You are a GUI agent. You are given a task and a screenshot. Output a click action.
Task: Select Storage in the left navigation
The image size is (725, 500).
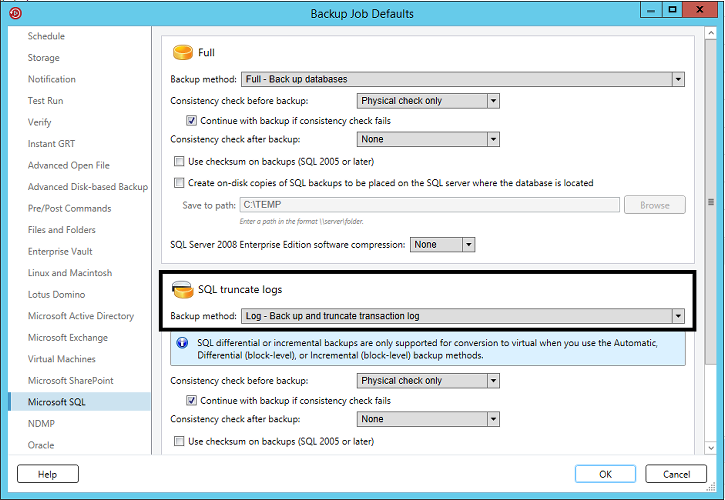[43, 58]
